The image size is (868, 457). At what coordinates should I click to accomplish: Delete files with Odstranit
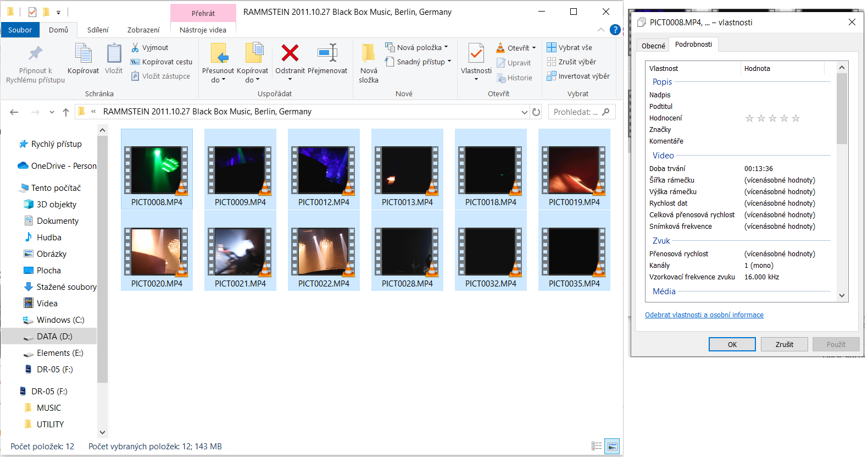(290, 59)
